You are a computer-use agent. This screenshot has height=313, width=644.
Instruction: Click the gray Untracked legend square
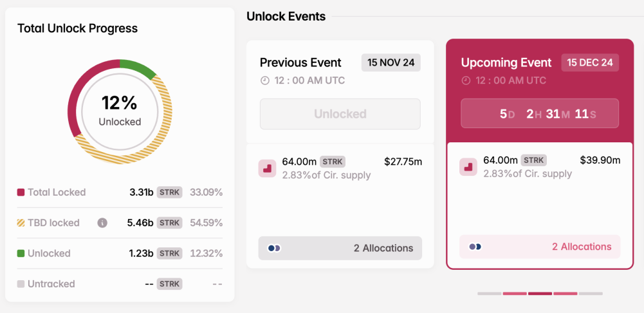point(21,284)
